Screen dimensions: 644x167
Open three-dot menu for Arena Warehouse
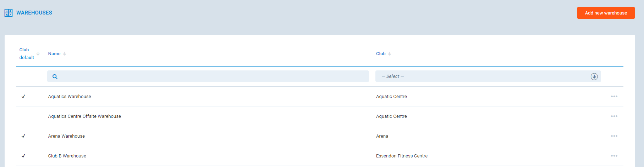tap(614, 136)
